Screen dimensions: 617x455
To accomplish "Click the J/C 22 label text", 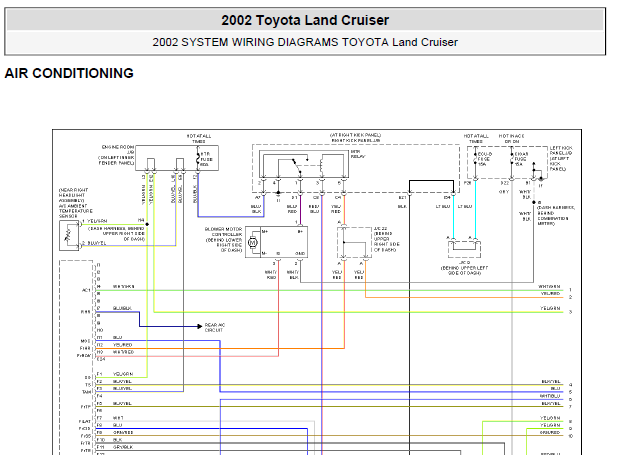I will click(381, 229).
